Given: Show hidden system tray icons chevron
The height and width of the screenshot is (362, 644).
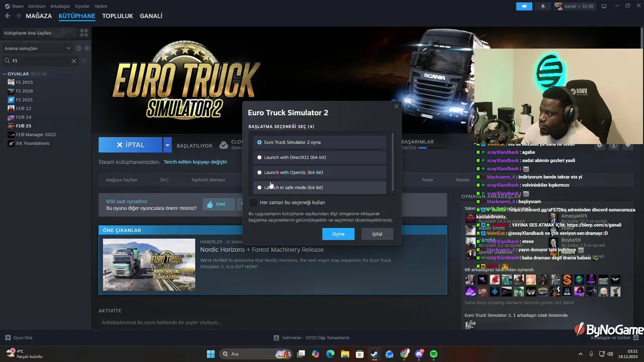Looking at the screenshot, I should tap(580, 354).
